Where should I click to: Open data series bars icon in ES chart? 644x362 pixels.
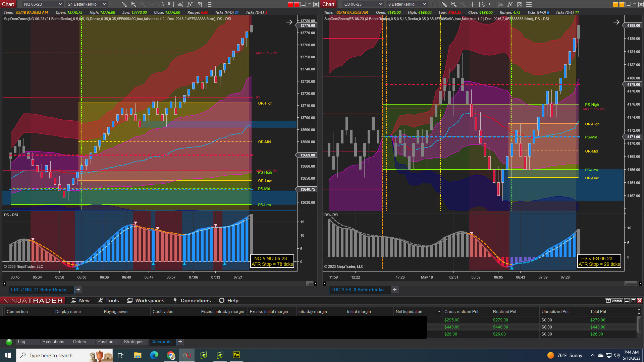[501, 4]
